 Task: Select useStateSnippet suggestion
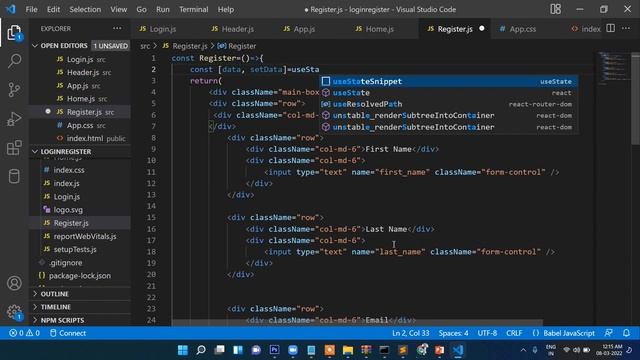click(448, 81)
